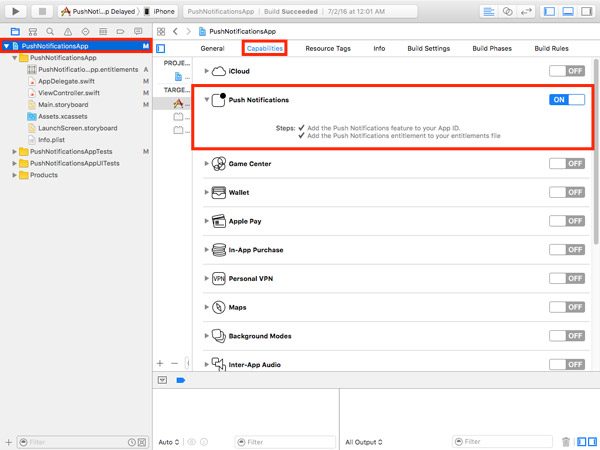The height and width of the screenshot is (450, 600).
Task: Go back in editor history
Action: [x=175, y=31]
